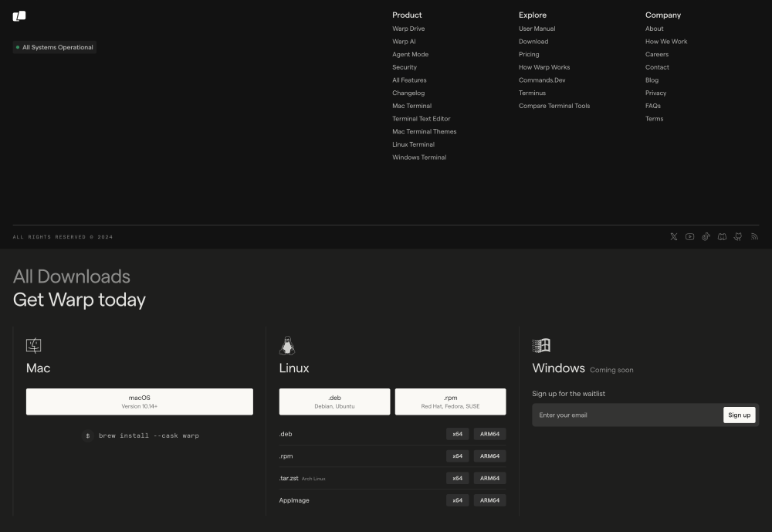Open the User Manual link

[x=537, y=29]
